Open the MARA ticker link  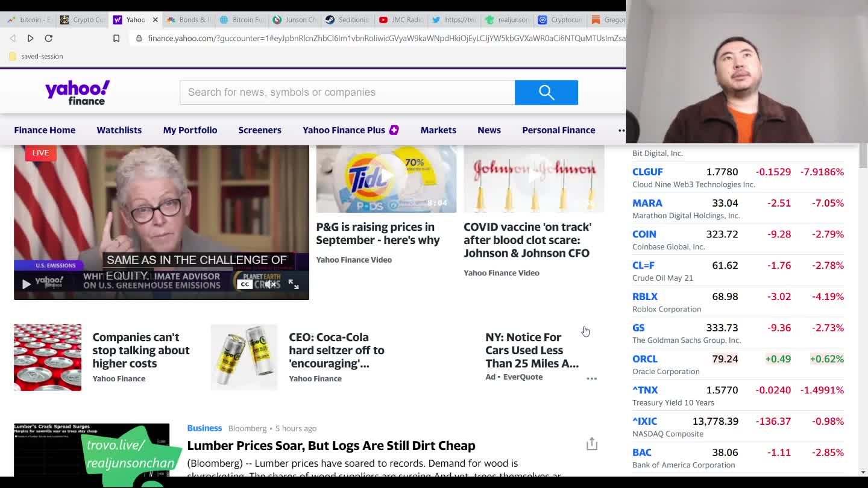coord(647,203)
